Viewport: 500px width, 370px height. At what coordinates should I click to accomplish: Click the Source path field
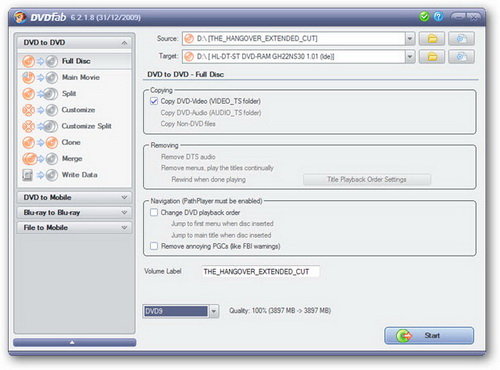(294, 39)
